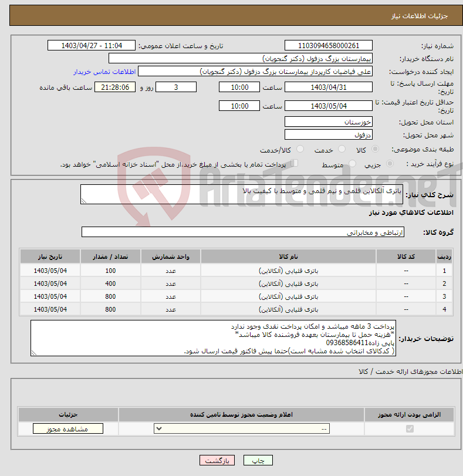Click the unit عدد in row 2
This screenshot has height=476, width=463.
coord(171,283)
